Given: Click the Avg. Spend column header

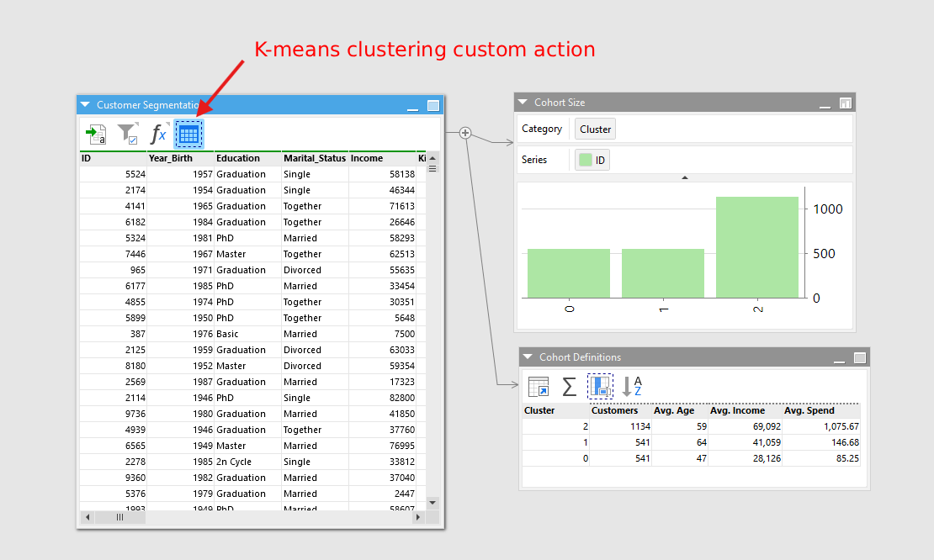Looking at the screenshot, I should coord(820,410).
